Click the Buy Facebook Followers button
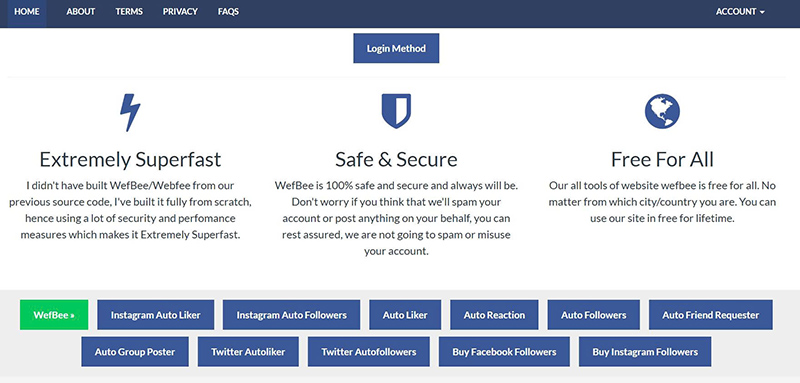The image size is (800, 383). tap(504, 351)
